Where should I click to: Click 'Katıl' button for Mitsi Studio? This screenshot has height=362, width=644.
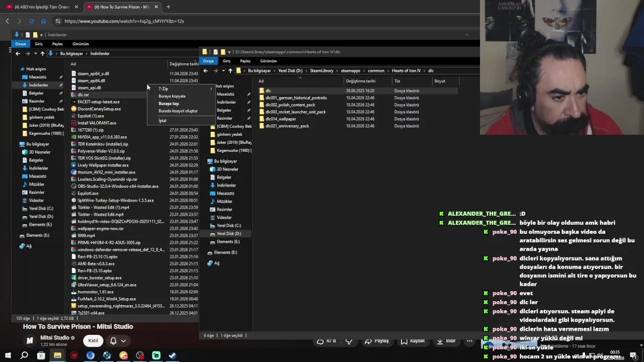[x=93, y=340]
